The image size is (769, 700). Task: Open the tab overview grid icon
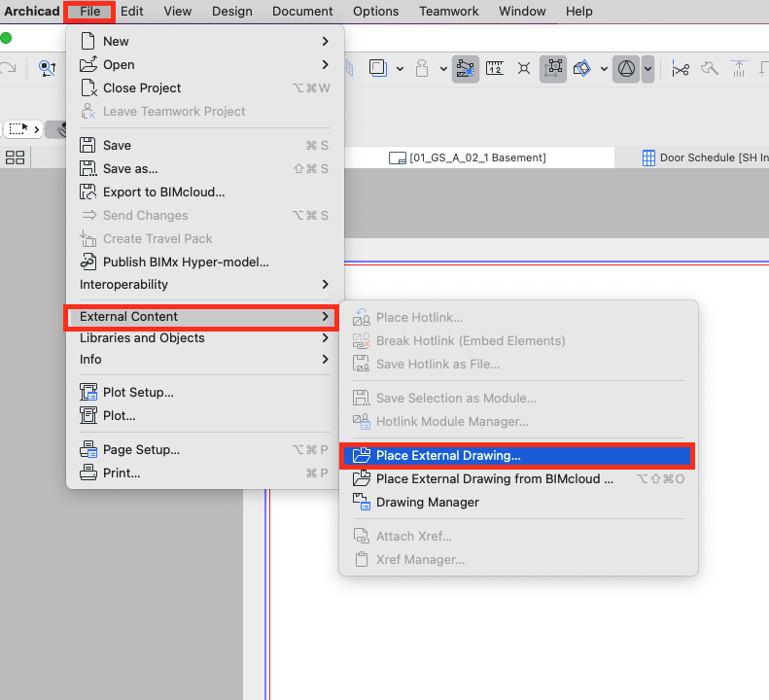[16, 157]
